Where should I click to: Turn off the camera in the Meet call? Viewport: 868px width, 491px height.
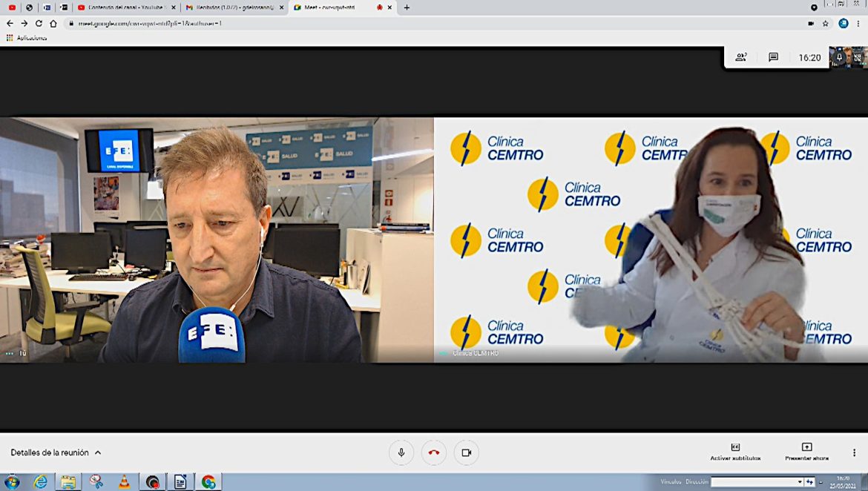(x=467, y=453)
